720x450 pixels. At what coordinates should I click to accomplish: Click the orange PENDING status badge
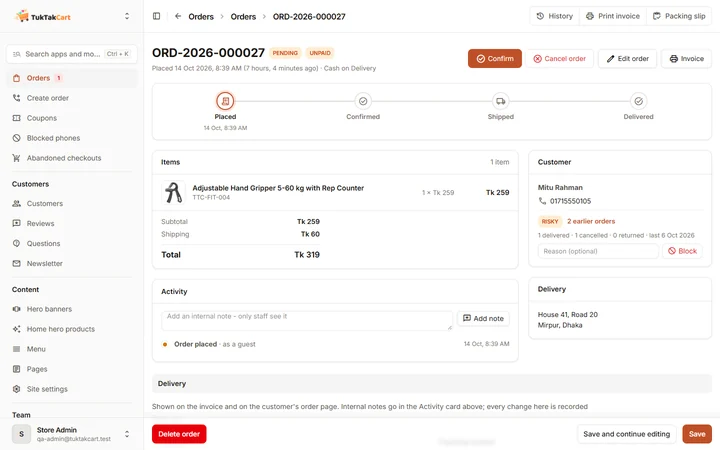285,53
